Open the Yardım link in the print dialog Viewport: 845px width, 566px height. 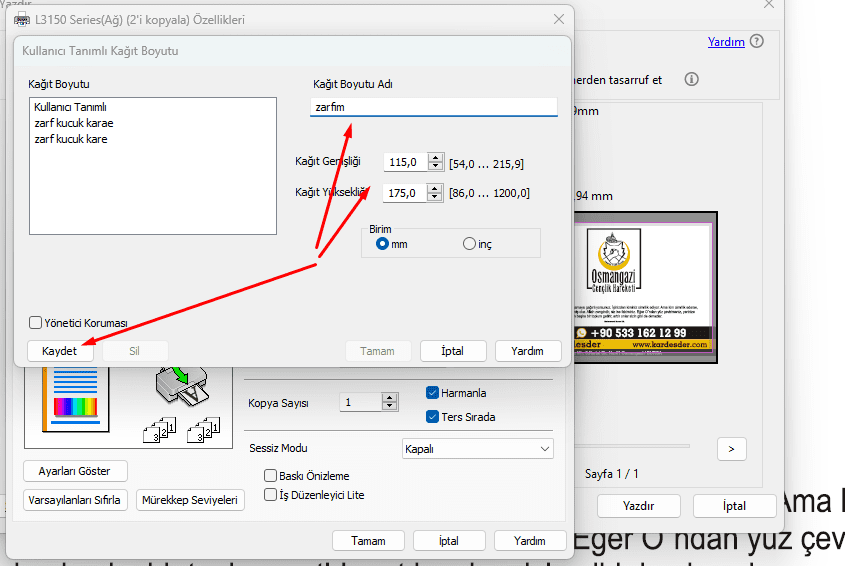[x=726, y=42]
